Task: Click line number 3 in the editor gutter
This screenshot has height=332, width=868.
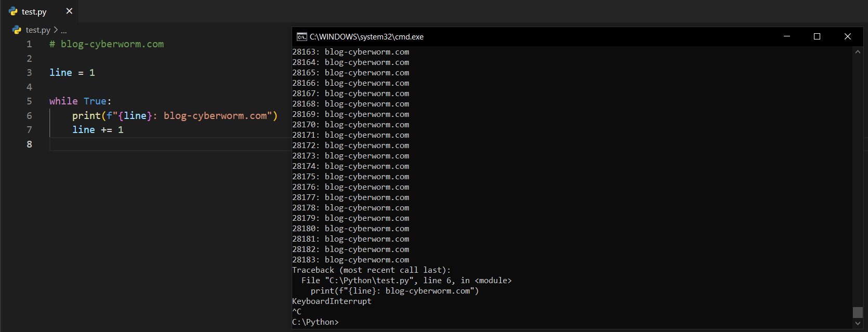Action: coord(29,73)
